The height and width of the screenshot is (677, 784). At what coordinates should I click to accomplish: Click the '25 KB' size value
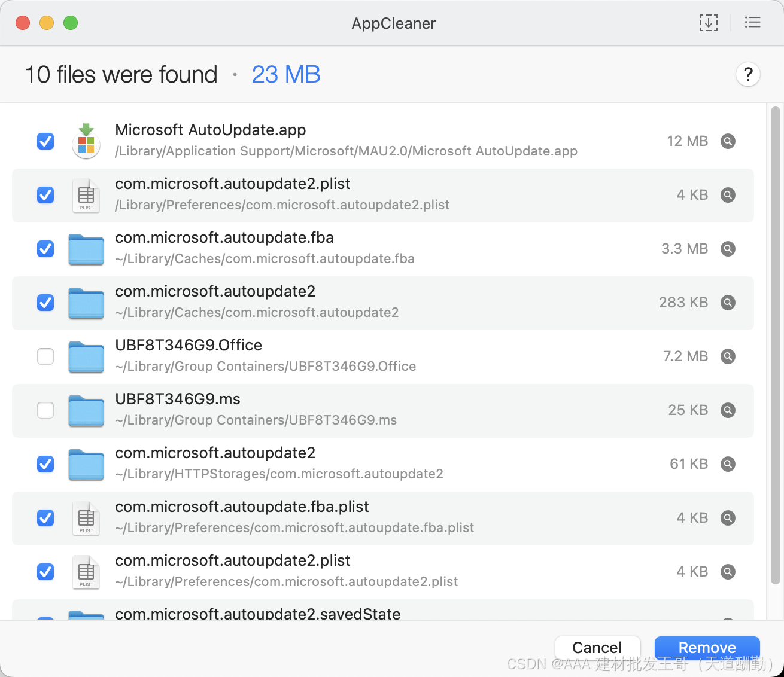point(688,410)
